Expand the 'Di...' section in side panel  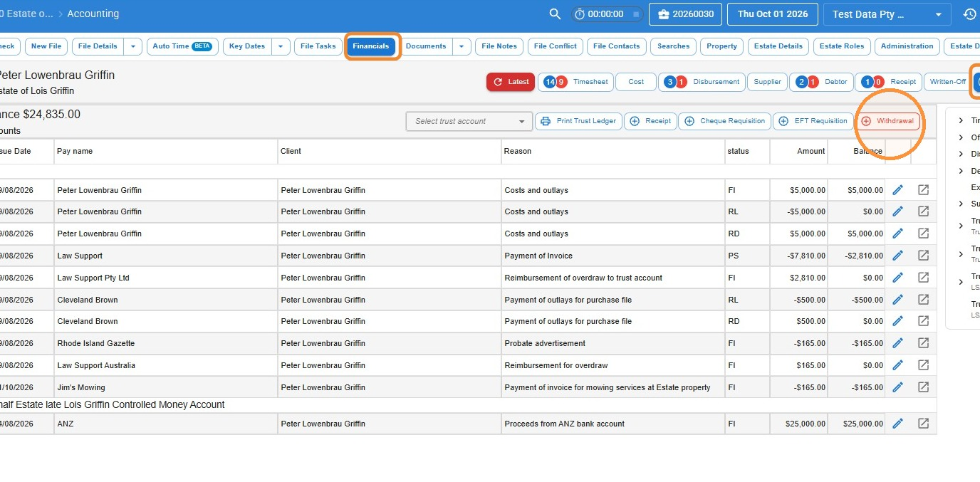click(961, 154)
